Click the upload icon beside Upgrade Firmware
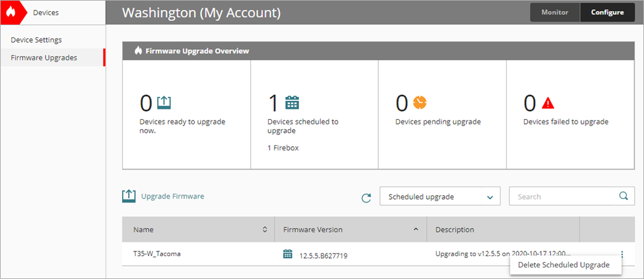The width and height of the screenshot is (644, 279). pos(129,196)
